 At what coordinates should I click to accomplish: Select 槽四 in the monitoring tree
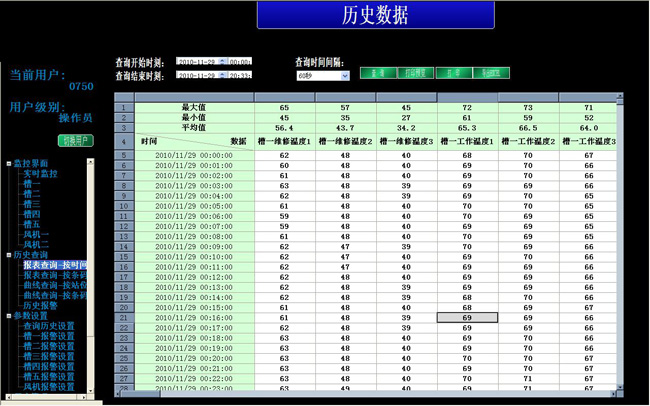(x=32, y=214)
